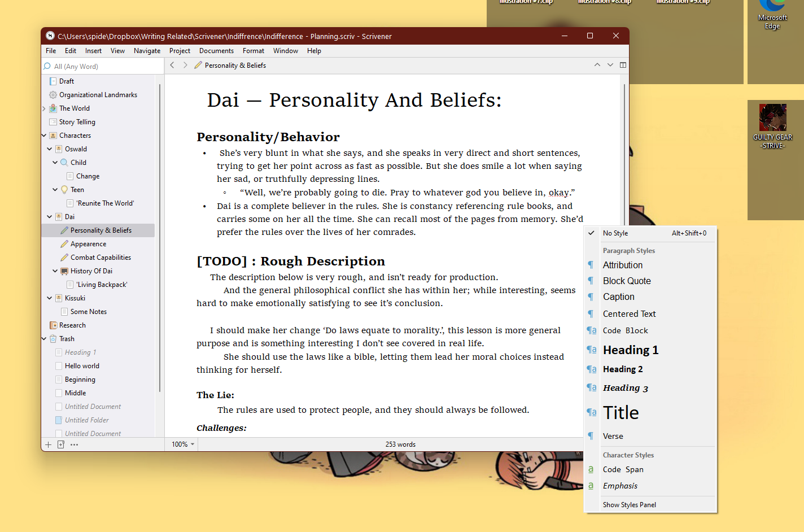The width and height of the screenshot is (804, 532).
Task: Apply the Block Quote paragraph style
Action: [627, 281]
